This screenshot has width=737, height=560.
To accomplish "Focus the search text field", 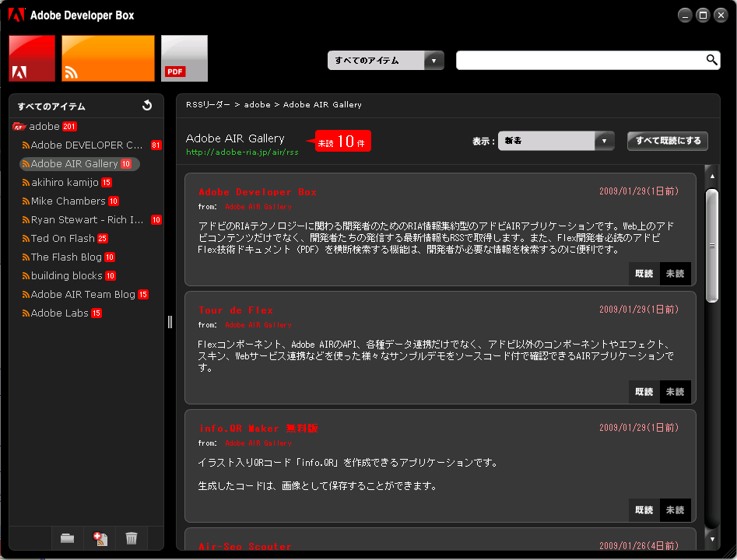I will click(581, 60).
